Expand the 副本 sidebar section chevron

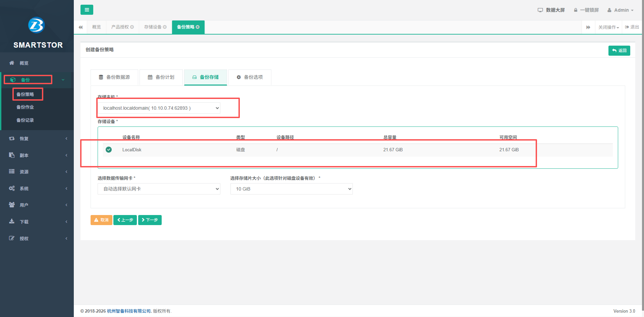(x=66, y=155)
